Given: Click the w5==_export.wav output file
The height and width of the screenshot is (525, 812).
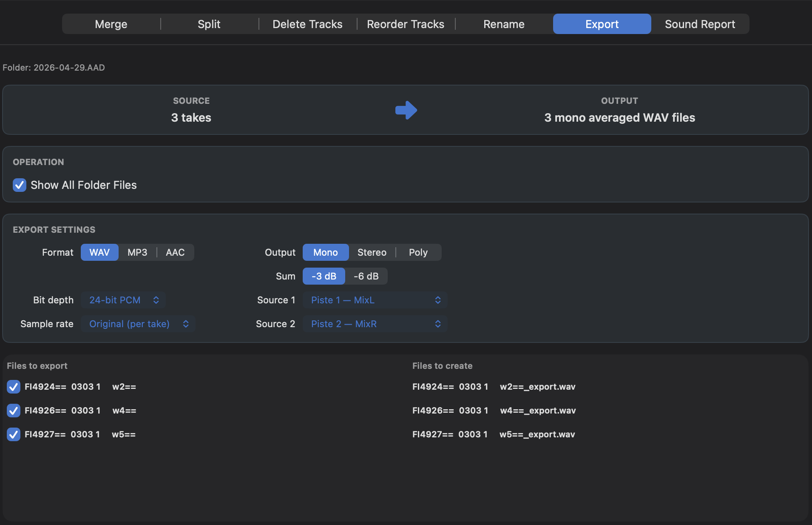Looking at the screenshot, I should point(494,434).
